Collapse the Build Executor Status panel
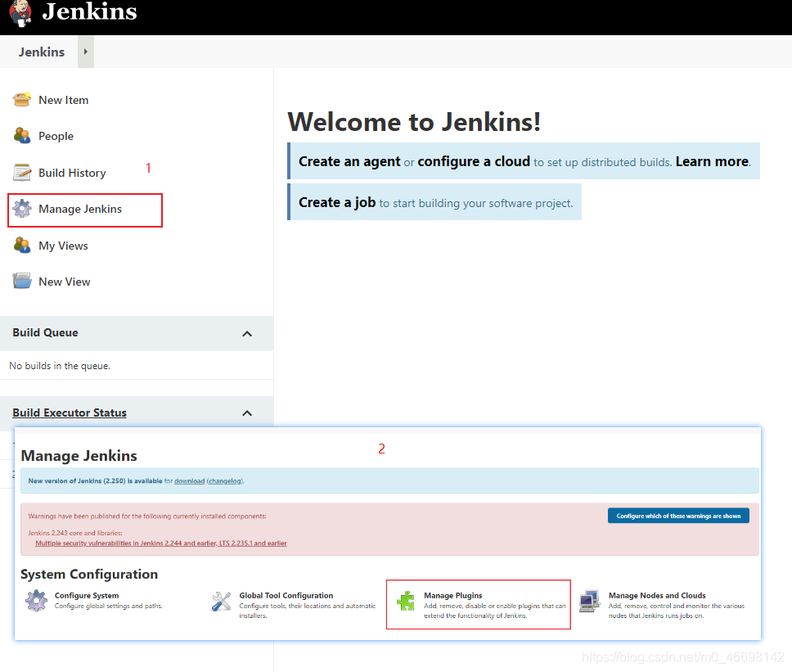Viewport: 792px width, 672px height. tap(247, 413)
